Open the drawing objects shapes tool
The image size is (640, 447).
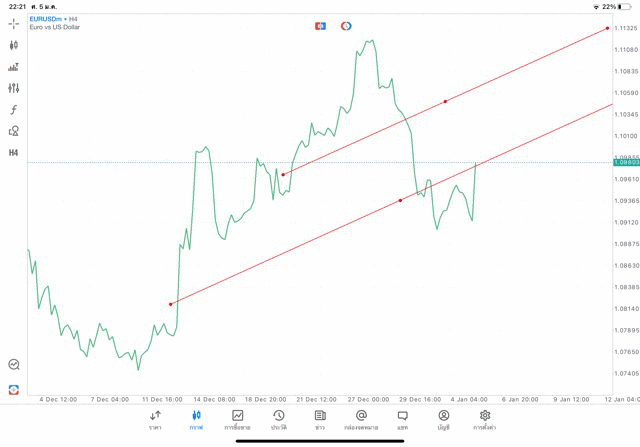click(x=14, y=131)
